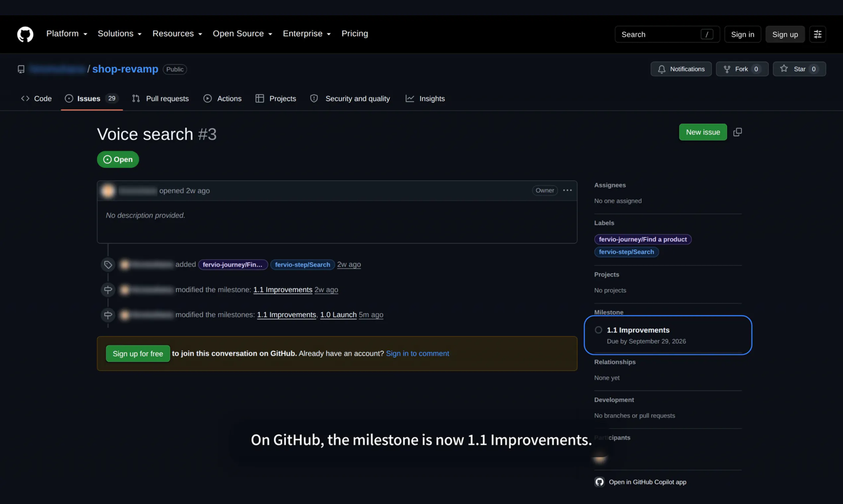Open the three-dot menu on the issue comment
This screenshot has width=843, height=504.
[567, 191]
